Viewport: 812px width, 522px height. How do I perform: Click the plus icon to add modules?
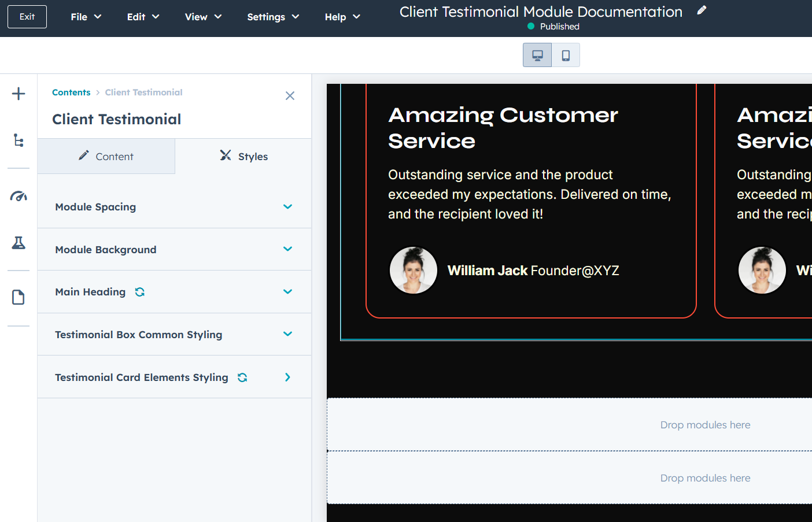tap(19, 94)
